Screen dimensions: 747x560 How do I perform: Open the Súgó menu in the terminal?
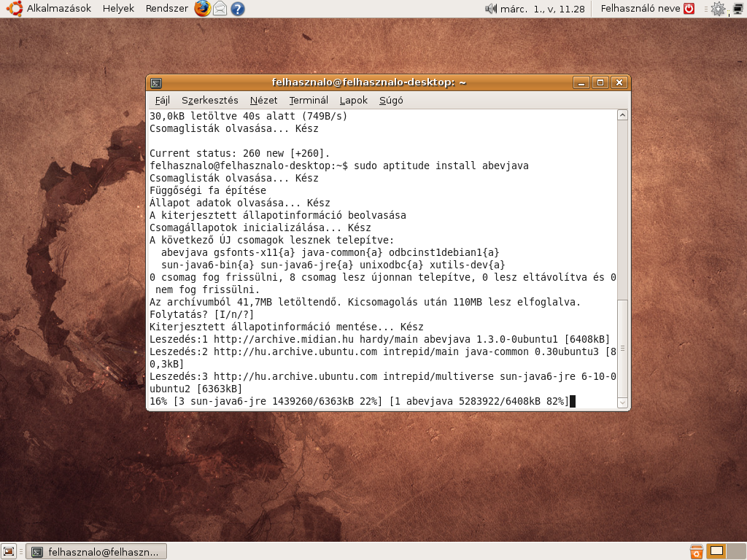pyautogui.click(x=391, y=101)
